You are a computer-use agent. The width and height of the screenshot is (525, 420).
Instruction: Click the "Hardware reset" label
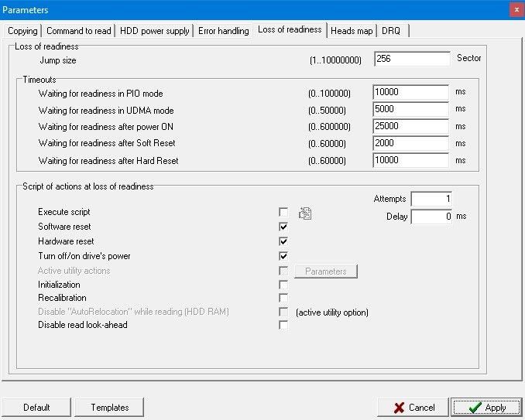(x=66, y=241)
